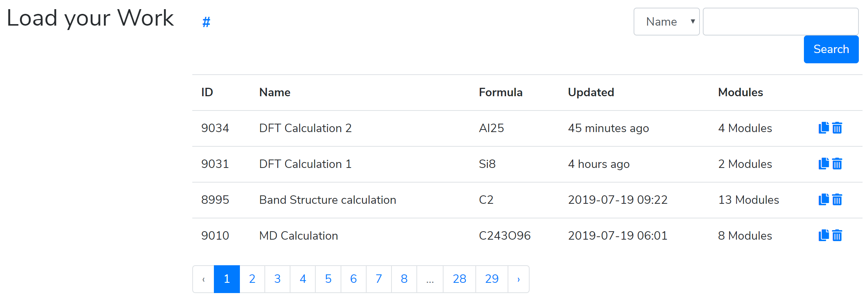868x300 pixels.
Task: Delete the DFT Calculation 2 entry
Action: pyautogui.click(x=837, y=128)
